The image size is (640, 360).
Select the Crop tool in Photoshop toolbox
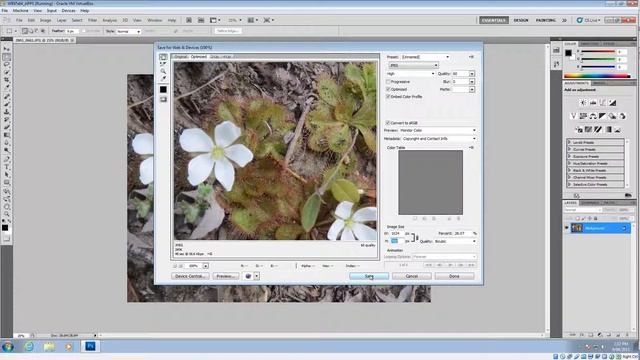7,80
